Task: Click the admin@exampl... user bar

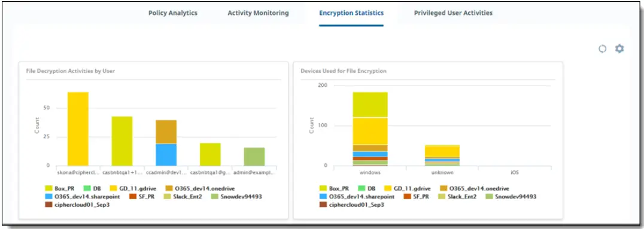Action: pyautogui.click(x=254, y=157)
